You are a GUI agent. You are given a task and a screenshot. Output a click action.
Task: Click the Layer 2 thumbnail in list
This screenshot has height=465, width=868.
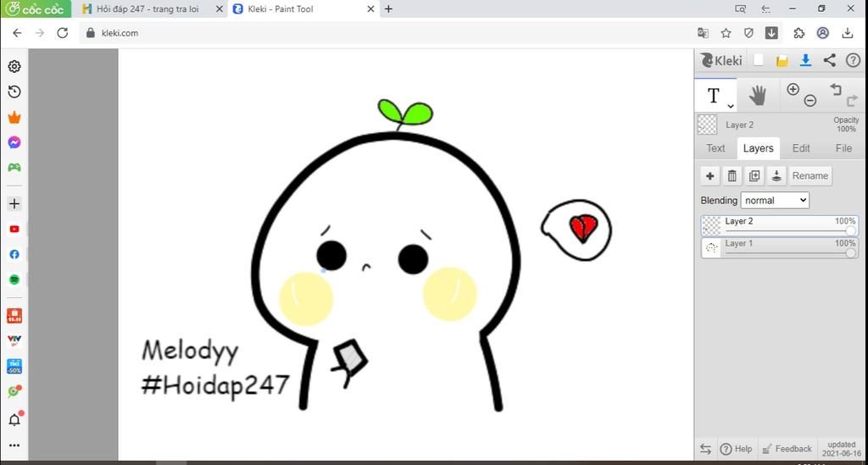(711, 225)
